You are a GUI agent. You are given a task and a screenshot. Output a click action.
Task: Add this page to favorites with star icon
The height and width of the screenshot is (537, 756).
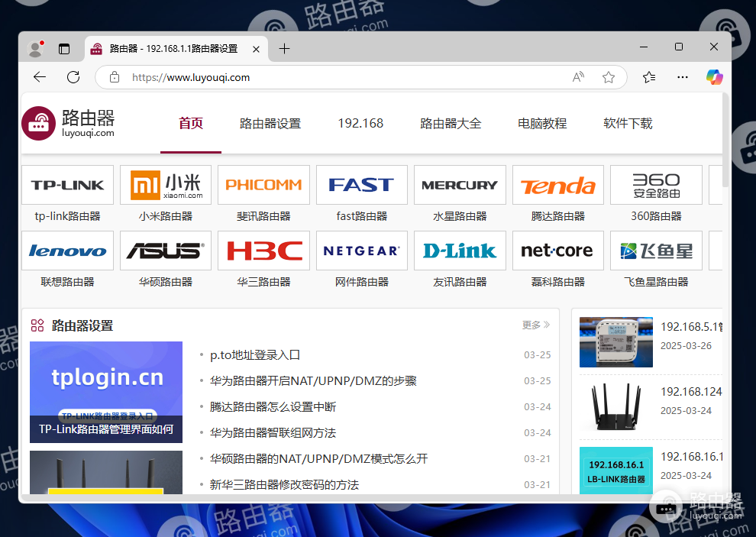coord(609,77)
